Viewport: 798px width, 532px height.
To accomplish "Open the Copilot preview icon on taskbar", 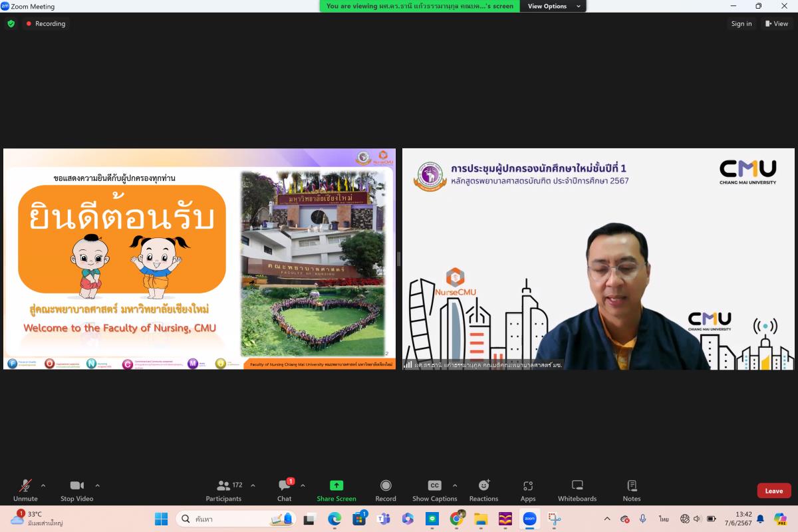I will 780,519.
